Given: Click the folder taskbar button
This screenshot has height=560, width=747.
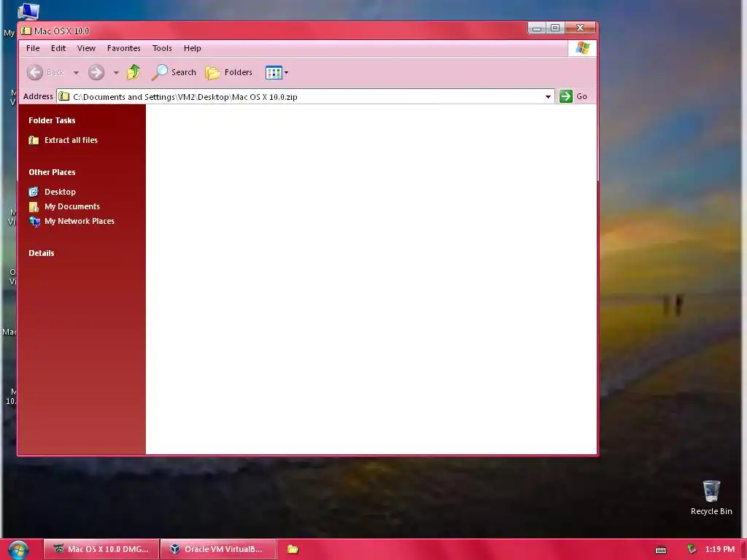Looking at the screenshot, I should (293, 550).
